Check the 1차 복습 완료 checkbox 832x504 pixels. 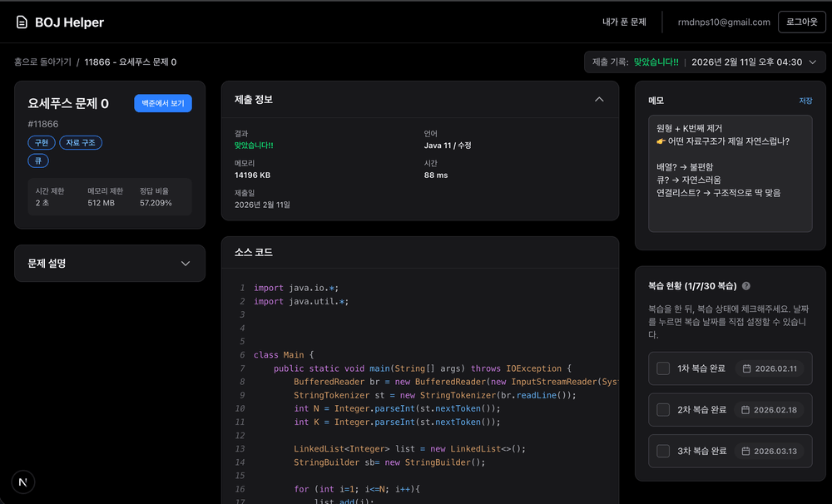(x=663, y=368)
